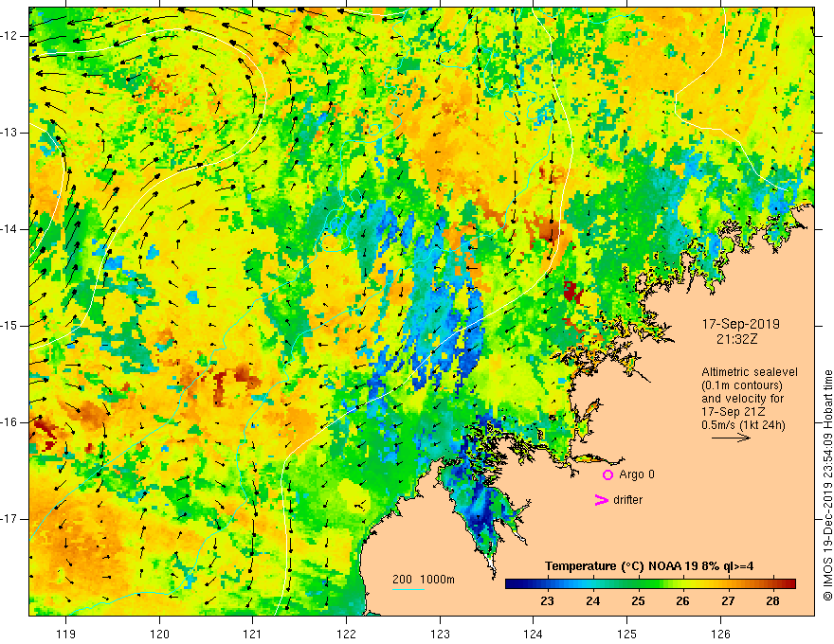Image resolution: width=834 pixels, height=644 pixels.
Task: Click latitude axis label -16
Action: (x=10, y=422)
